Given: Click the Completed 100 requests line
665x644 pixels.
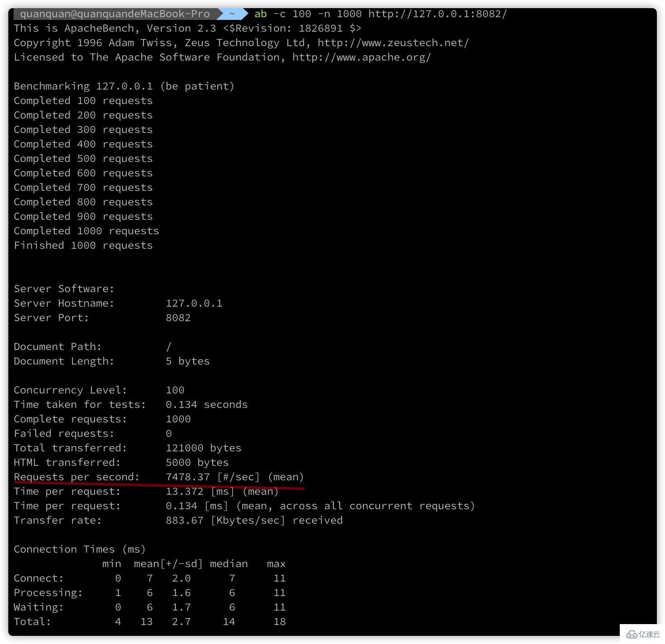Looking at the screenshot, I should 83,100.
